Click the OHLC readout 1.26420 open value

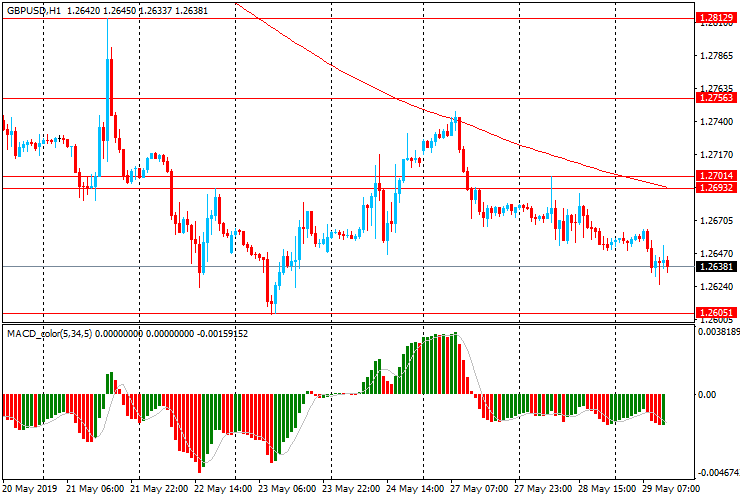tap(84, 10)
